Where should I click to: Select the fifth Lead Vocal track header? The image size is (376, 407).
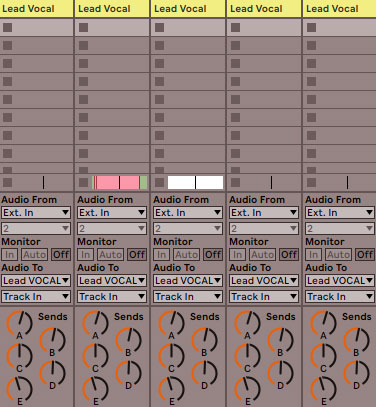(340, 8)
